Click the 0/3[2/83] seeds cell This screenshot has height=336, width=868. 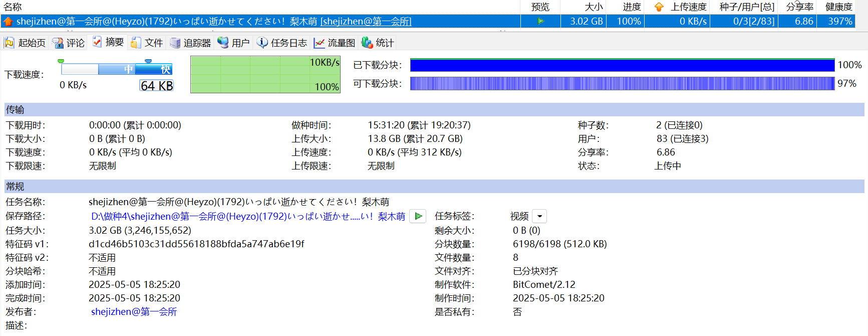pyautogui.click(x=744, y=21)
